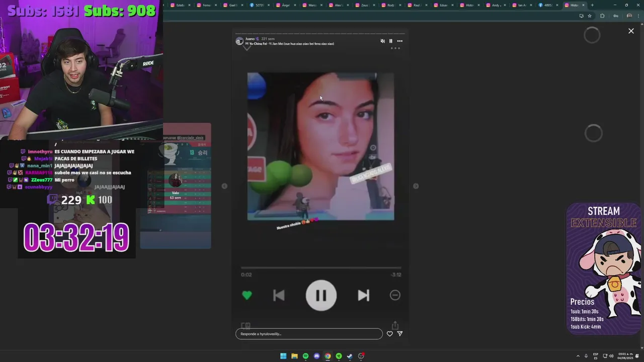The image size is (644, 362).
Task: Skip to next track in the music player
Action: tap(363, 296)
